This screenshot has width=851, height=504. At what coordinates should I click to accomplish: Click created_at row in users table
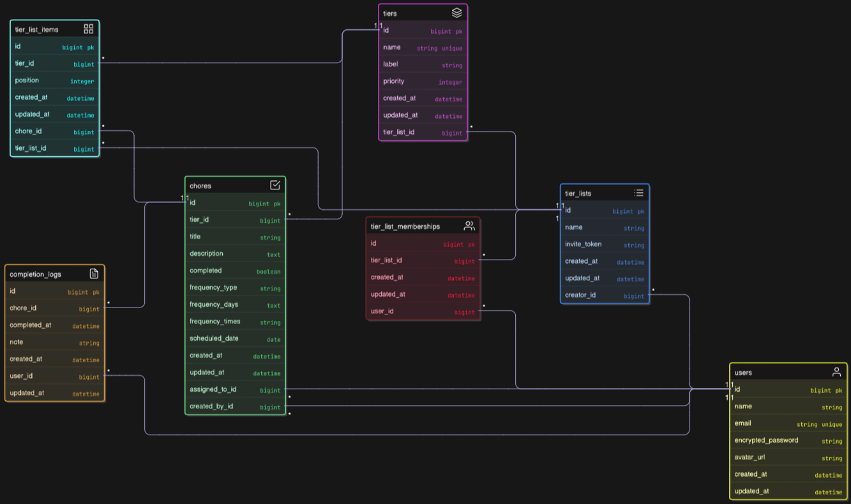[788, 475]
